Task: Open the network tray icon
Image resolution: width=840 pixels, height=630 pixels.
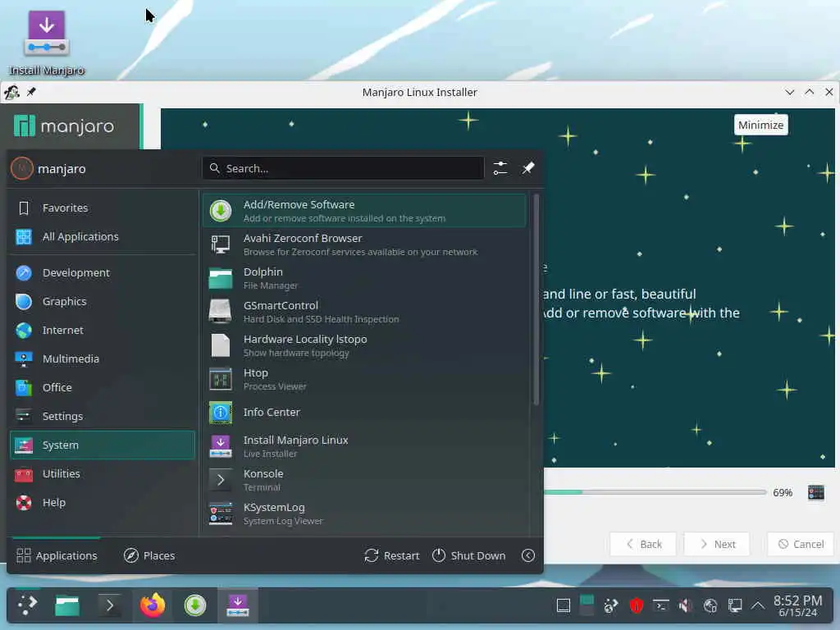Action: pos(735,606)
